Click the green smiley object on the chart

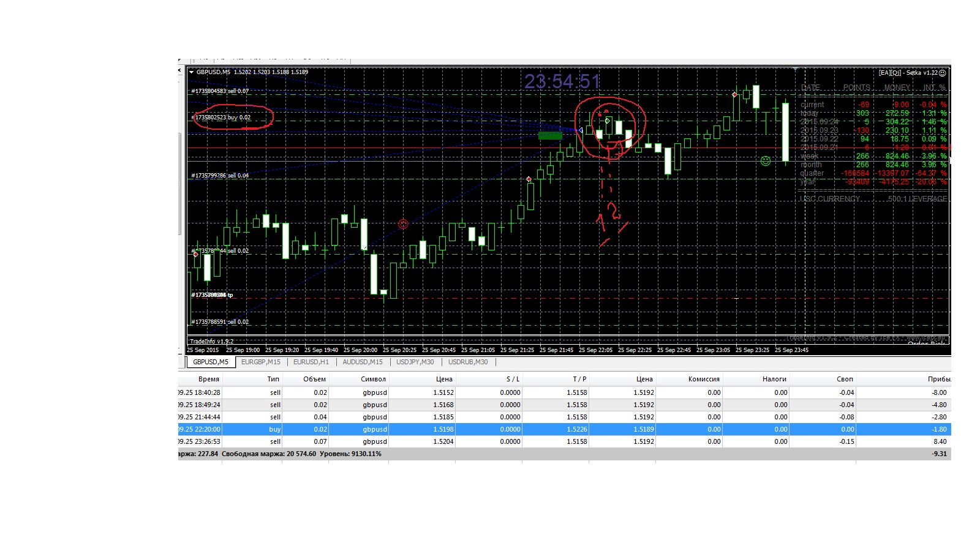[x=765, y=161]
